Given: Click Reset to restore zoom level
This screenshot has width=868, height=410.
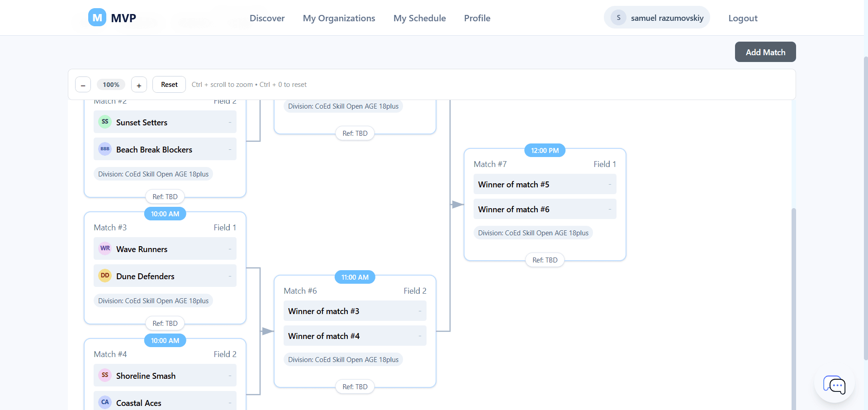Looking at the screenshot, I should (x=169, y=85).
